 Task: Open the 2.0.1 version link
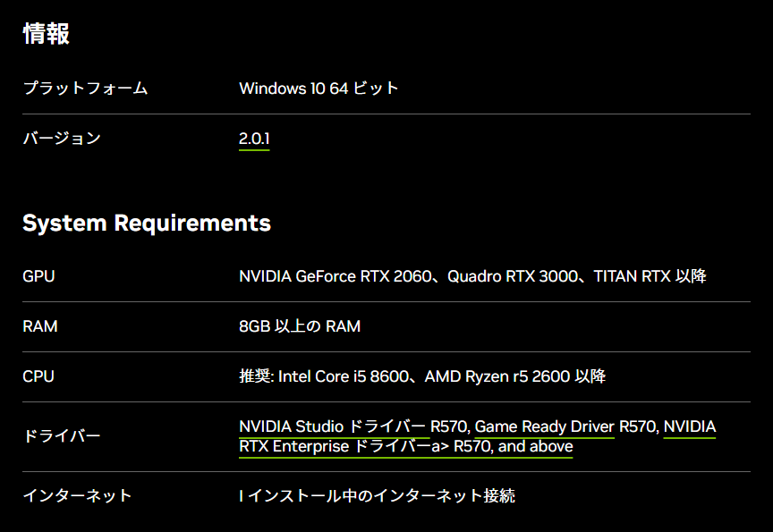[x=254, y=139]
